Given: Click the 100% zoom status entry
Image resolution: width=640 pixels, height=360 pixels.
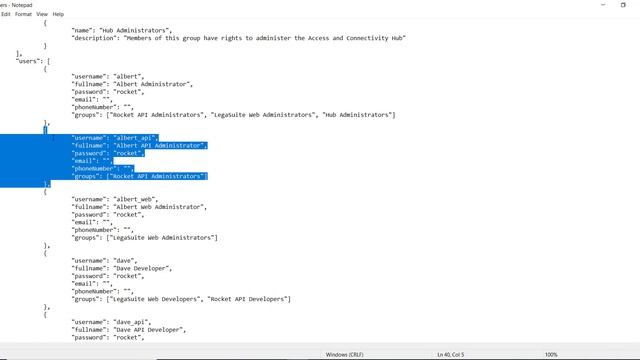Looking at the screenshot, I should [x=551, y=354].
